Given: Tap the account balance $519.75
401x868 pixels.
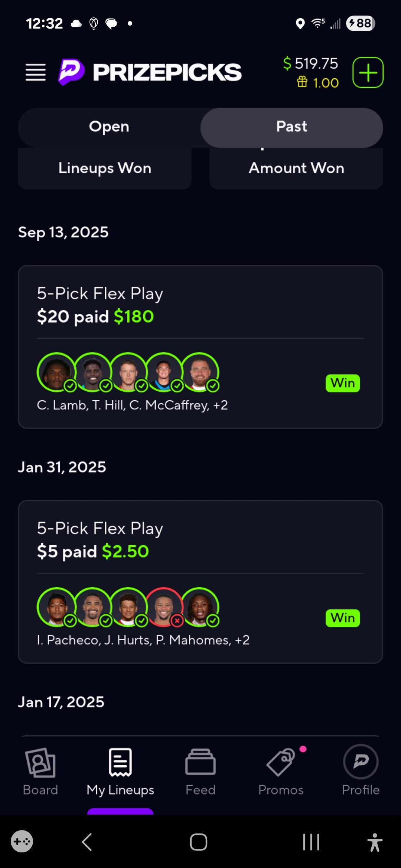Looking at the screenshot, I should pyautogui.click(x=310, y=63).
